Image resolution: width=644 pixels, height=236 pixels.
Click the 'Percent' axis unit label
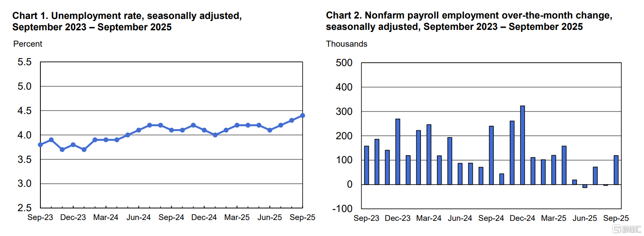[x=28, y=44]
